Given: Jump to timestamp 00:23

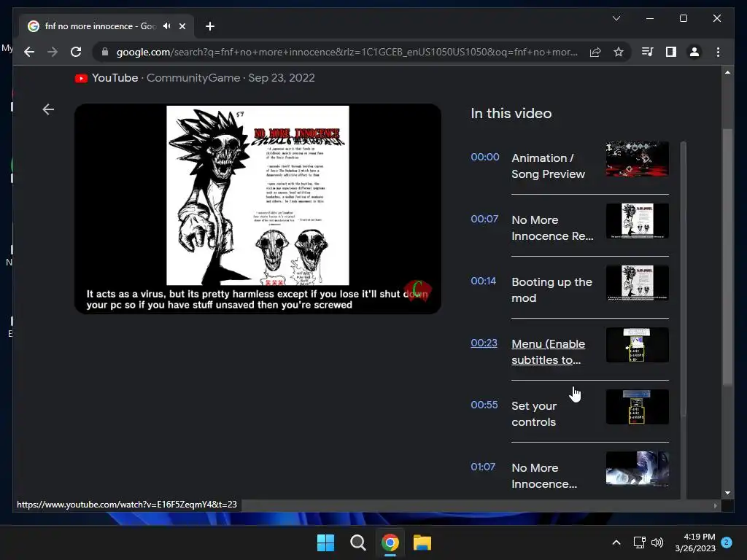Looking at the screenshot, I should [484, 343].
